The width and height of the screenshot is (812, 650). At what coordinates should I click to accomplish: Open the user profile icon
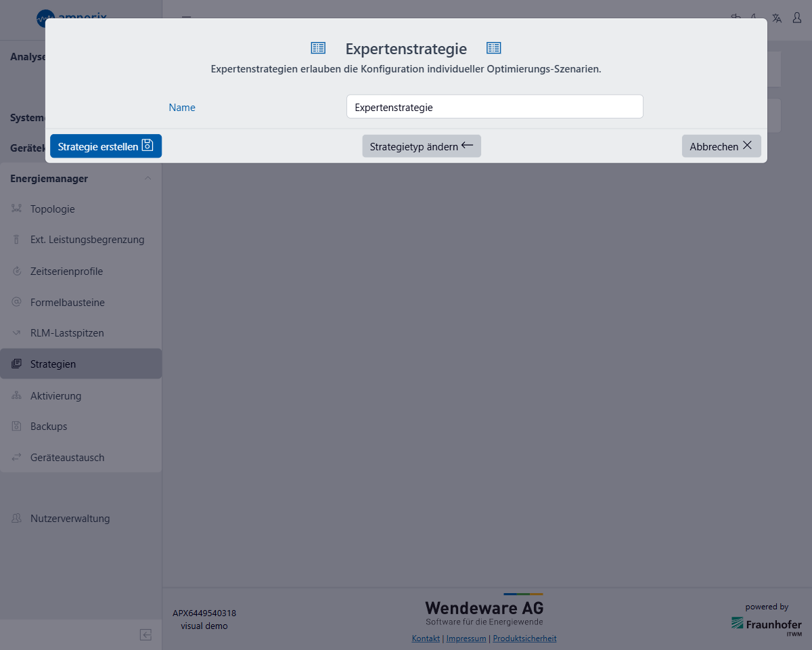796,18
